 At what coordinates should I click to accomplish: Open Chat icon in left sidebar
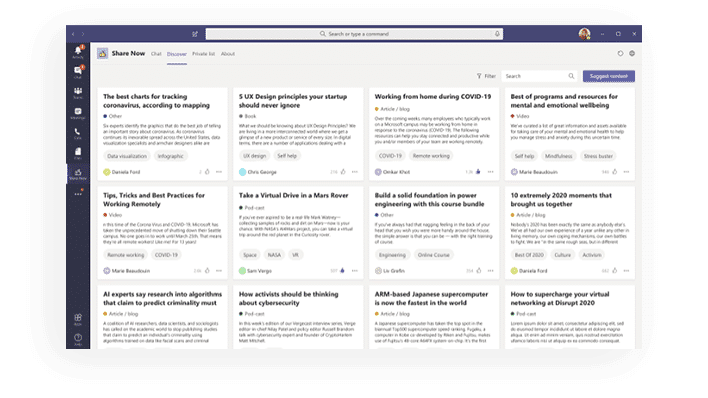pos(78,71)
